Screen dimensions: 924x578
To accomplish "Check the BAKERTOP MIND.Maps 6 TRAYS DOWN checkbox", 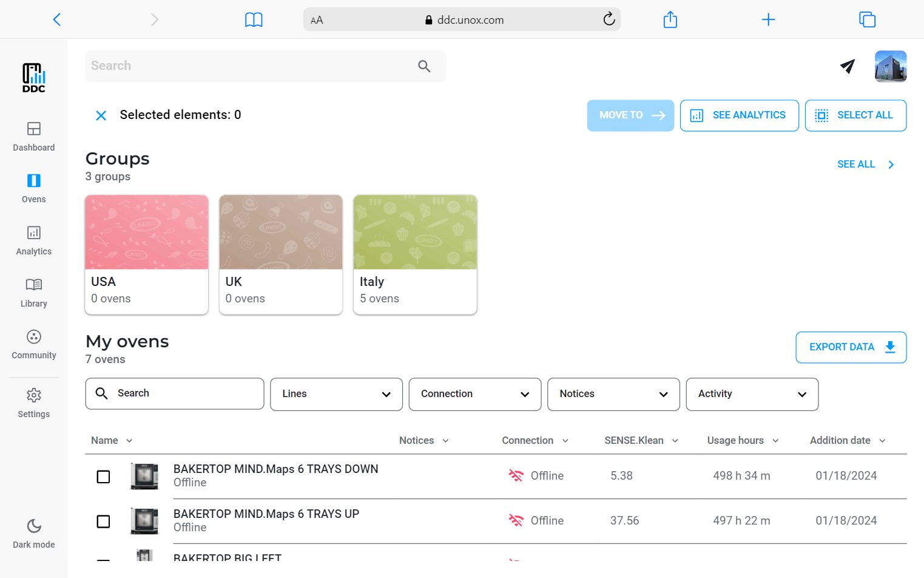I will point(104,477).
